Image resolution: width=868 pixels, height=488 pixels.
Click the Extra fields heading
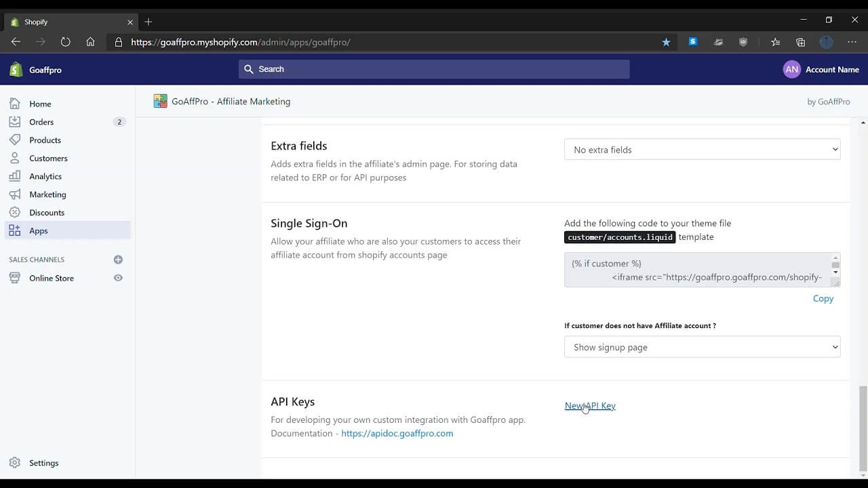(x=298, y=146)
